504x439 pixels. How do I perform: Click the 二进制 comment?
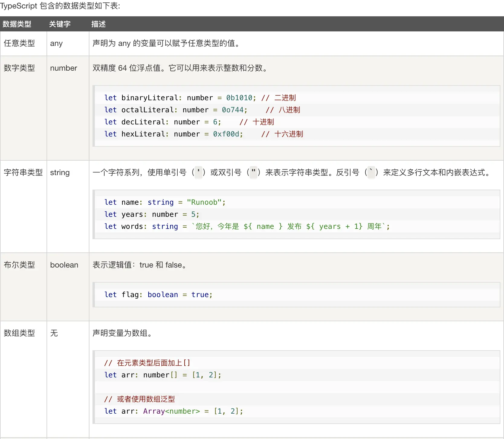279,98
